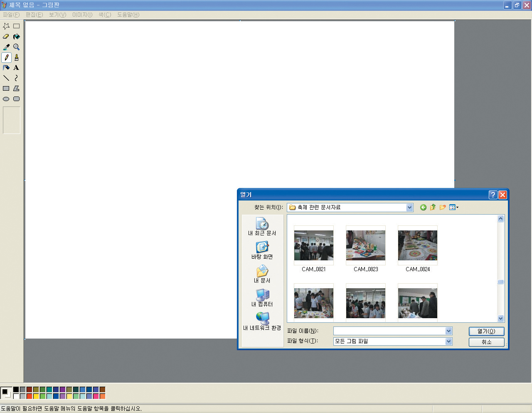Select the Curve line tool
Viewport: 532px width, 413px height.
[16, 78]
